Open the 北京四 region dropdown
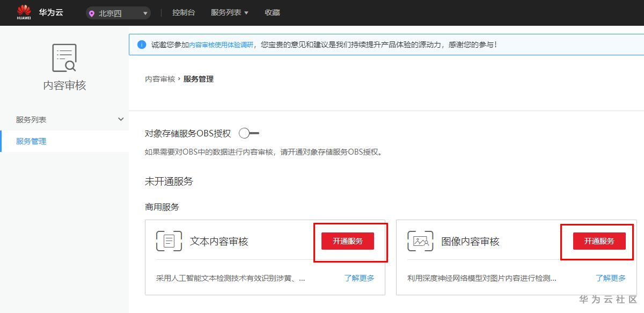The width and height of the screenshot is (644, 313). point(118,13)
